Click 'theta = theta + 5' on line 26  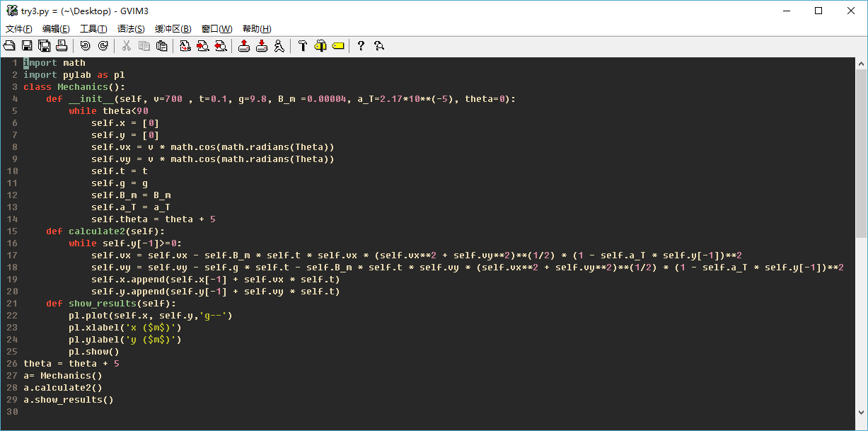coord(71,364)
